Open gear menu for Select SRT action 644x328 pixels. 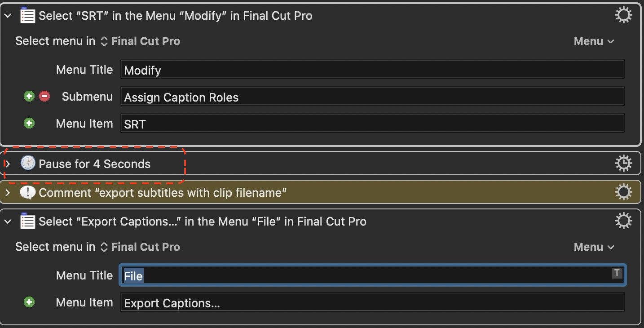[623, 15]
